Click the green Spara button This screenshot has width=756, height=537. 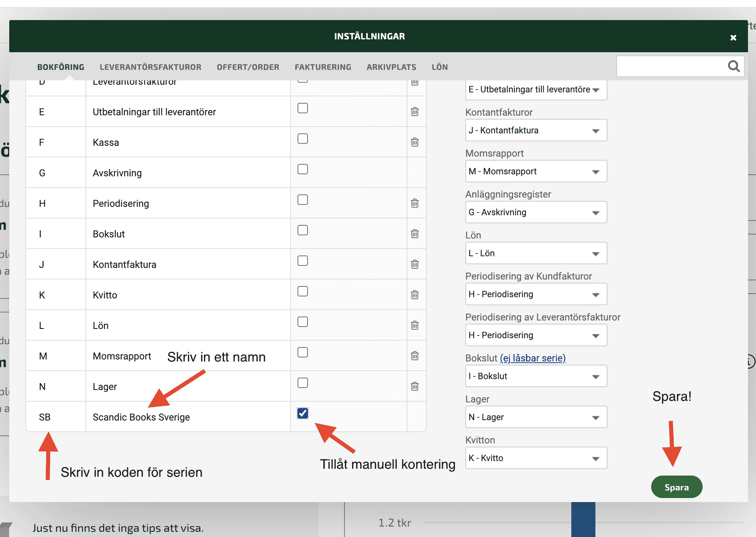[x=677, y=487]
